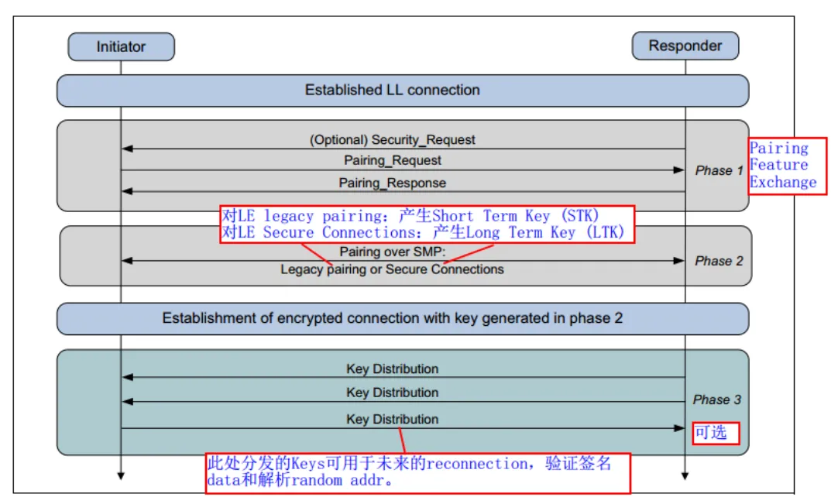Viewport: 838px width, 504px height.
Task: Click the second Key Distribution label
Action: pos(392,393)
